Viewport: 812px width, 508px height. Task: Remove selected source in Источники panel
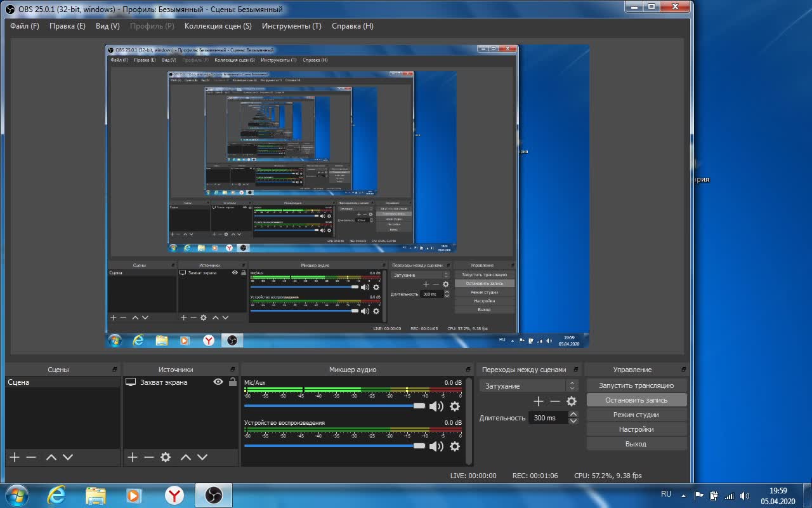tap(149, 457)
